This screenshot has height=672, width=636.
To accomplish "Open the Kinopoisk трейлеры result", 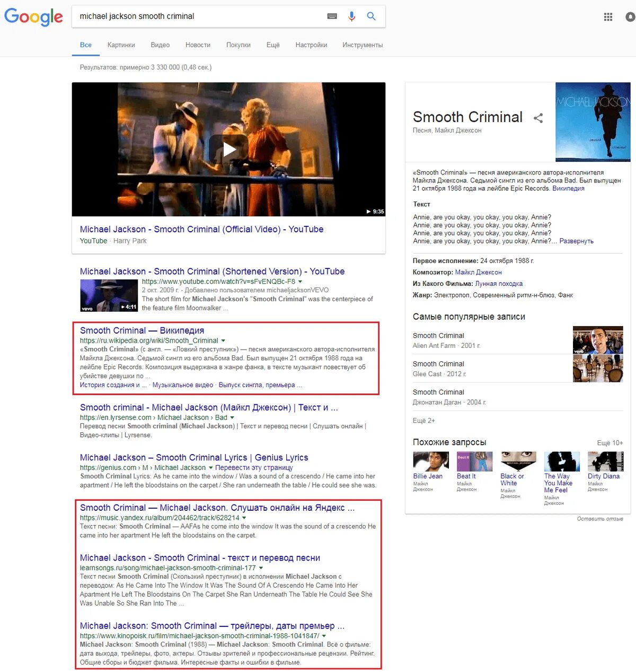I will (x=212, y=626).
